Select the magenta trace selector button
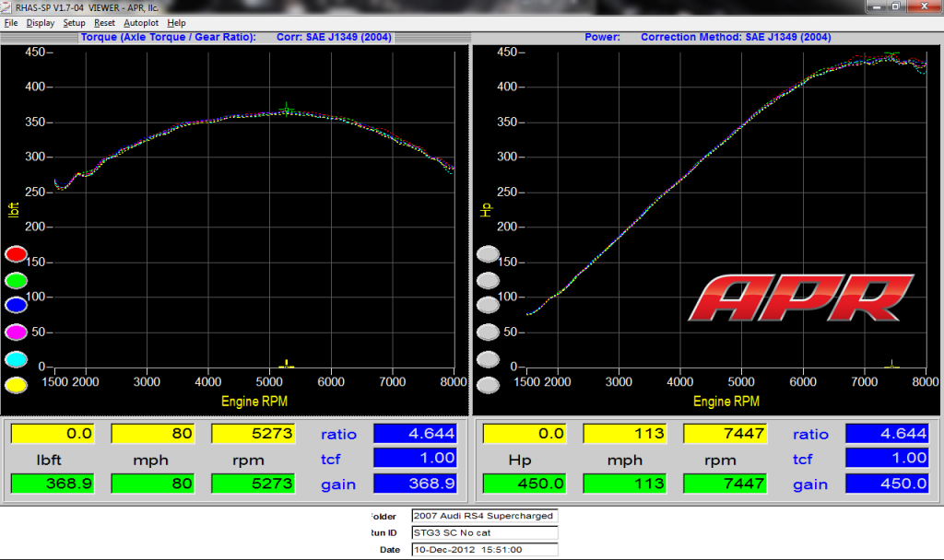Viewport: 944px width, 560px height. 14,332
